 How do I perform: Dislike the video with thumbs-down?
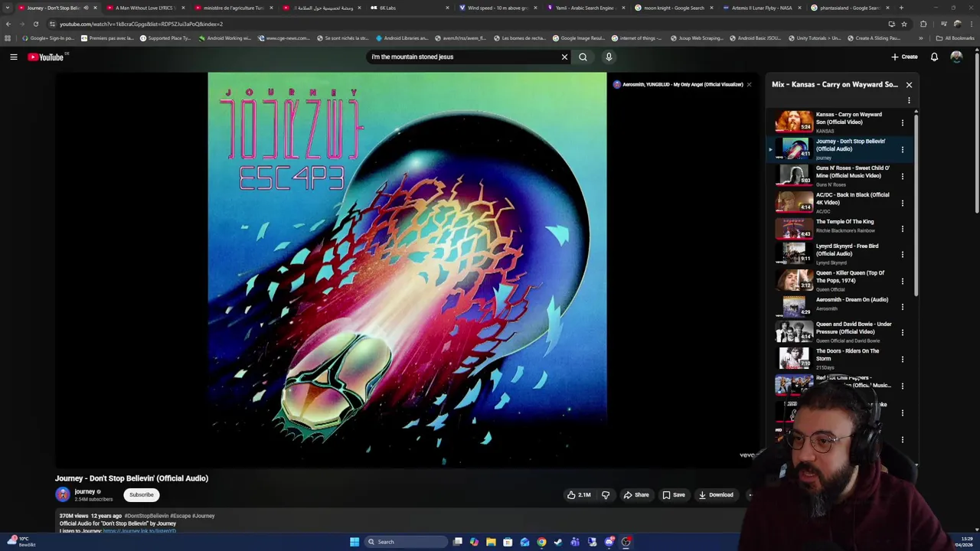(606, 494)
